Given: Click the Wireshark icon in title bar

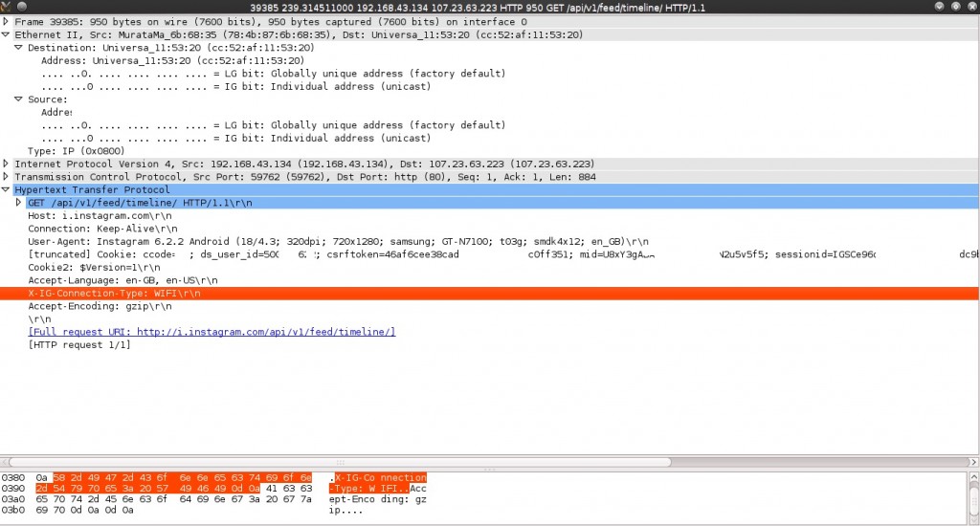Looking at the screenshot, I should click(6, 7).
